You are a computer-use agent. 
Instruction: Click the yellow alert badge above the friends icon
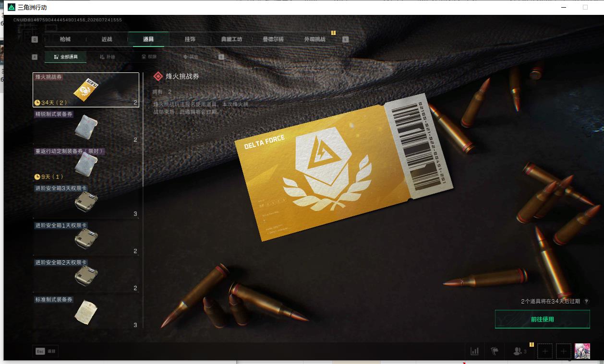[532, 344]
